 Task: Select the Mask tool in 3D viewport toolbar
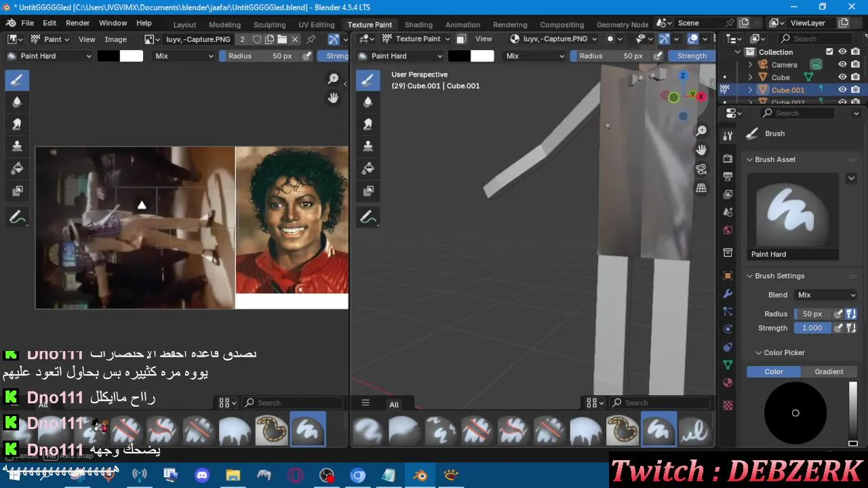[x=368, y=191]
